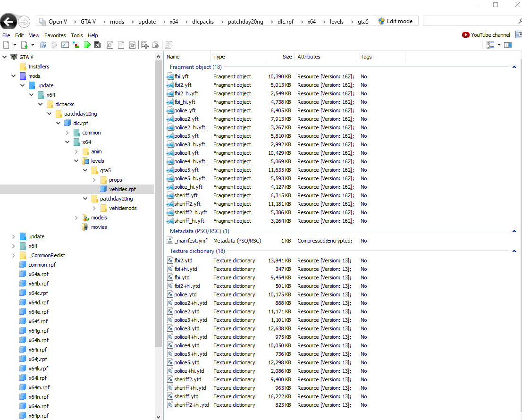Click the document with letter T icon
The width and height of the screenshot is (522, 420).
coord(133,45)
